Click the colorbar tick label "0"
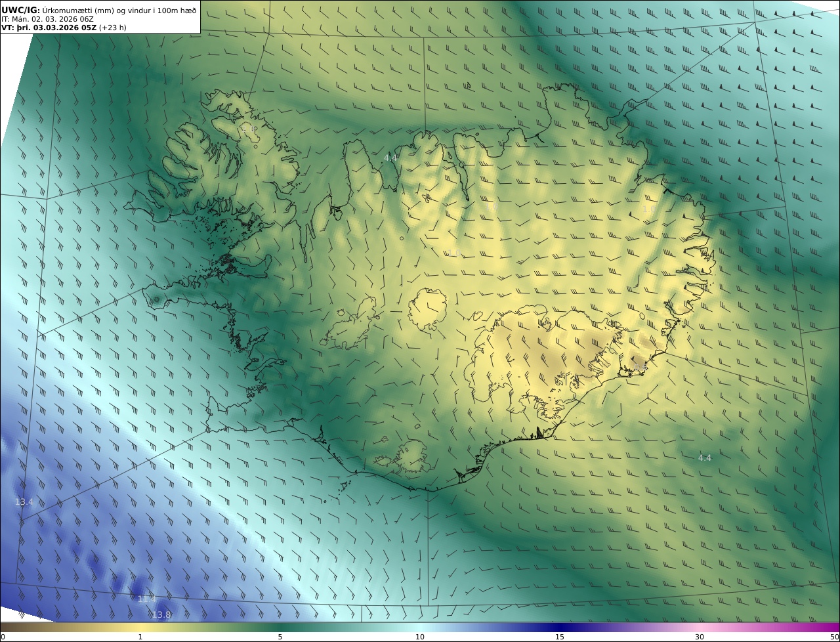 point(3,637)
